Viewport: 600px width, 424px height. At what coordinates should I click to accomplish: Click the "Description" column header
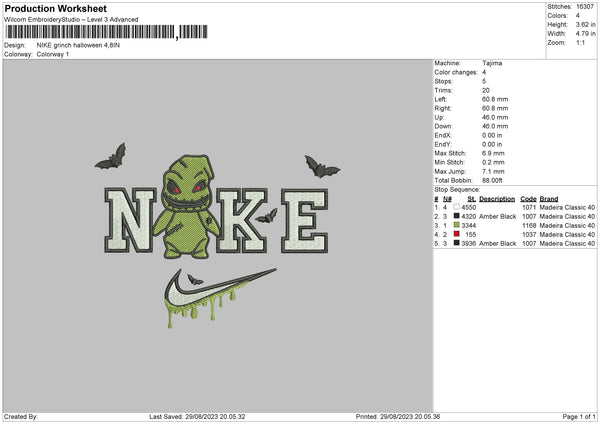pyautogui.click(x=497, y=199)
